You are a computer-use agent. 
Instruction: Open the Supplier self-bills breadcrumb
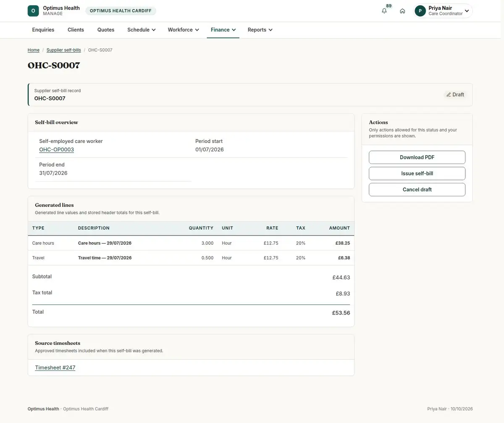tap(64, 50)
